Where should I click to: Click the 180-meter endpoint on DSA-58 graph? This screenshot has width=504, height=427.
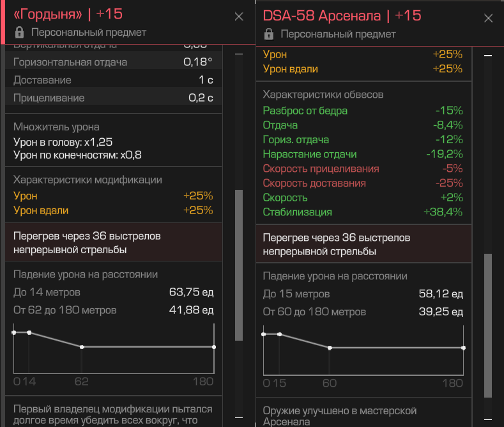463,348
